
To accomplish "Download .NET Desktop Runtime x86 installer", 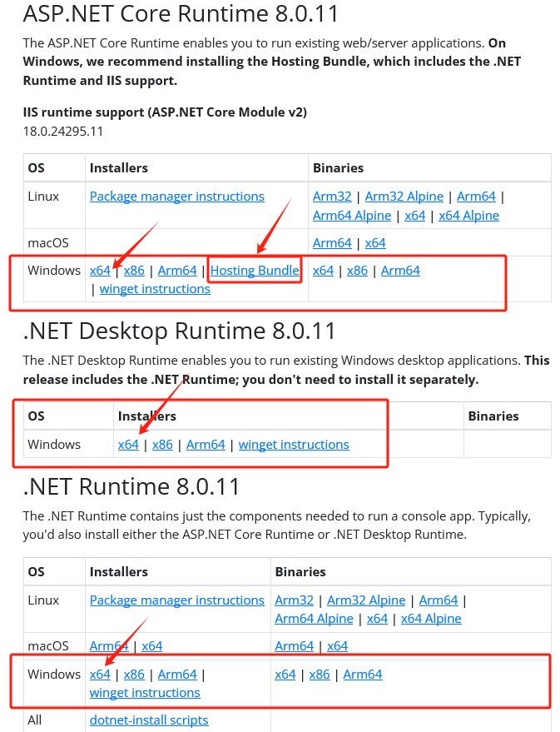I will (163, 445).
